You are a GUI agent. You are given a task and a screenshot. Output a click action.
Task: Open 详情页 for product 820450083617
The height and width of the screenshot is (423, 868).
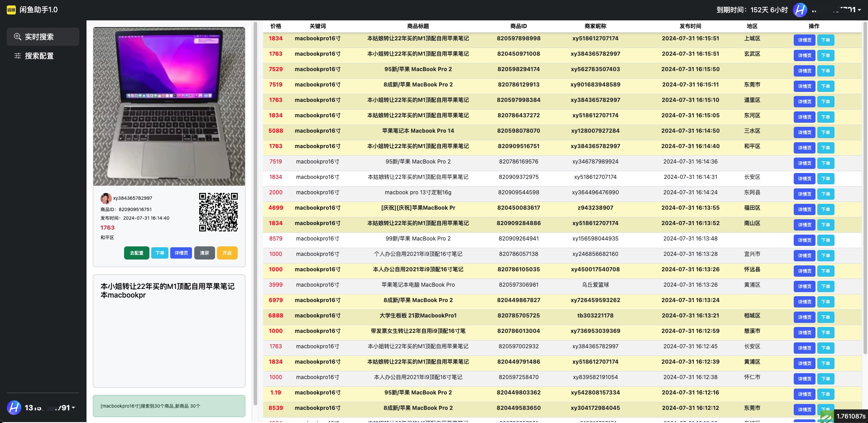coord(805,210)
